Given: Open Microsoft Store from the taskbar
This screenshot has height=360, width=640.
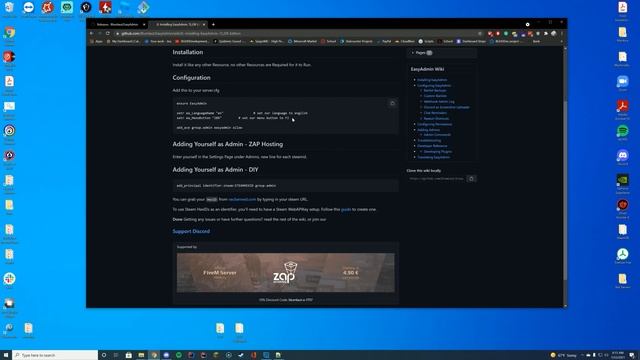Looking at the screenshot, I should click(x=129, y=355).
